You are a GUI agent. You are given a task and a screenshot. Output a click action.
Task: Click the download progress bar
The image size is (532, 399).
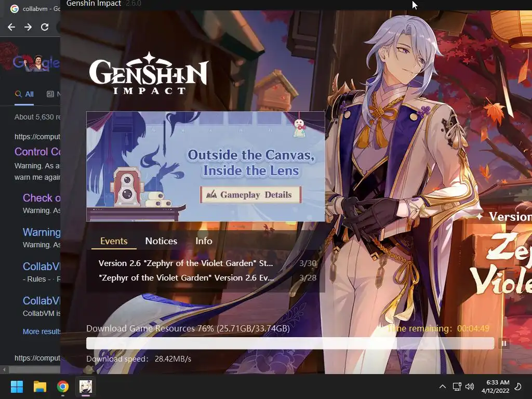coord(290,343)
